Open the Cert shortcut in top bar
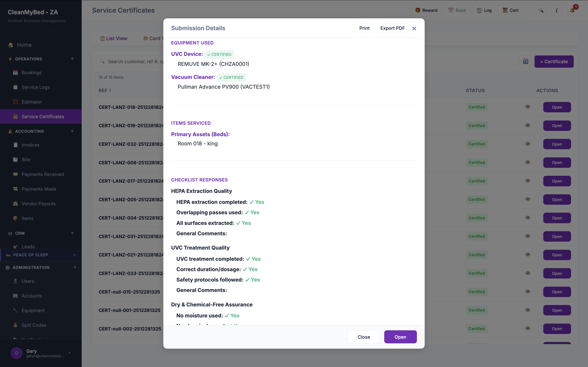The width and height of the screenshot is (588, 367). pyautogui.click(x=510, y=10)
